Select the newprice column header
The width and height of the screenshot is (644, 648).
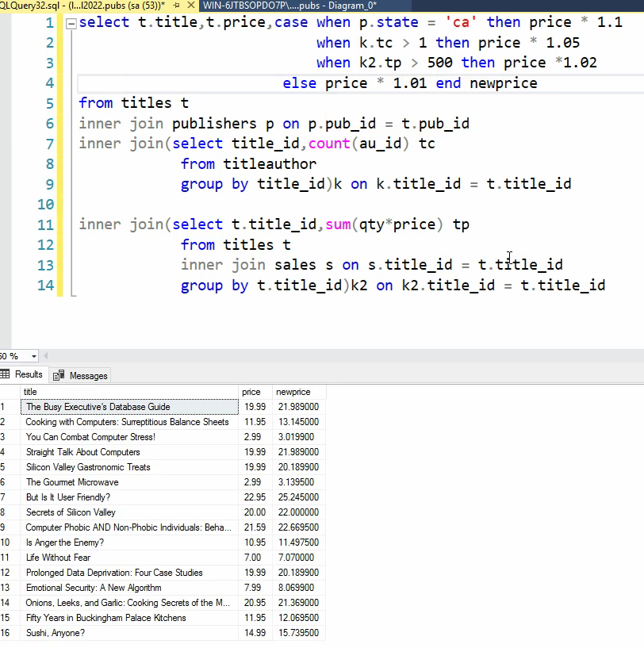coord(299,392)
